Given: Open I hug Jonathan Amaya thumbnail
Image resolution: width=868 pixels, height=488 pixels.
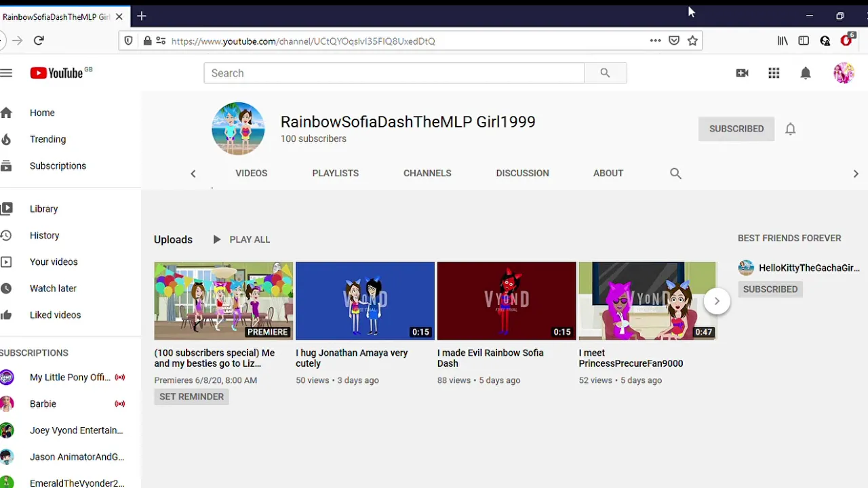Looking at the screenshot, I should 365,301.
